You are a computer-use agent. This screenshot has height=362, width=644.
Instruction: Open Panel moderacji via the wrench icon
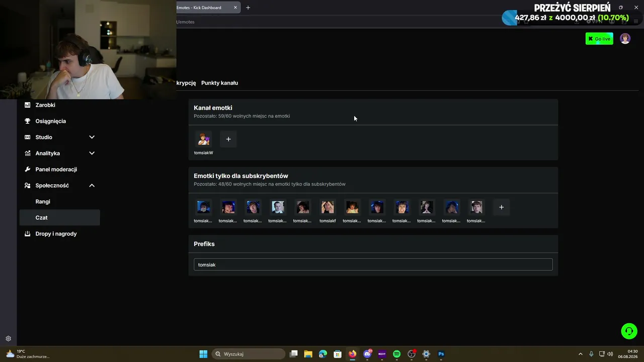point(27,169)
